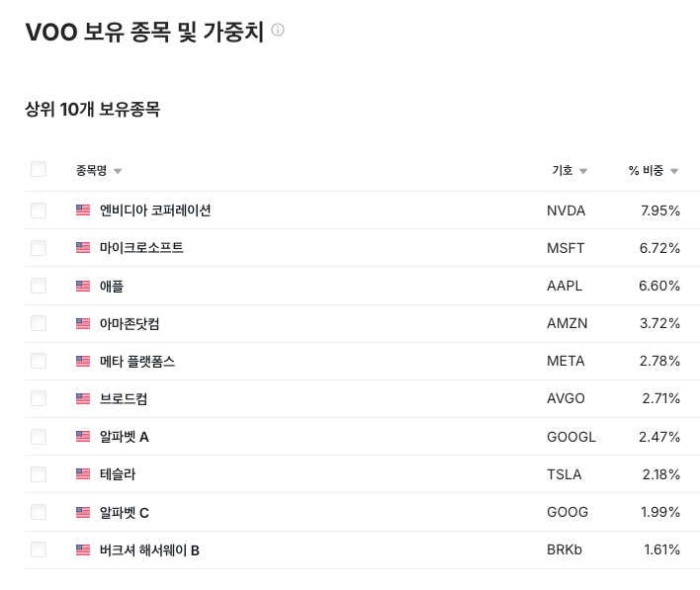Click the info icon beside the VOO title
Image resolution: width=700 pixels, height=590 pixels.
278,31
